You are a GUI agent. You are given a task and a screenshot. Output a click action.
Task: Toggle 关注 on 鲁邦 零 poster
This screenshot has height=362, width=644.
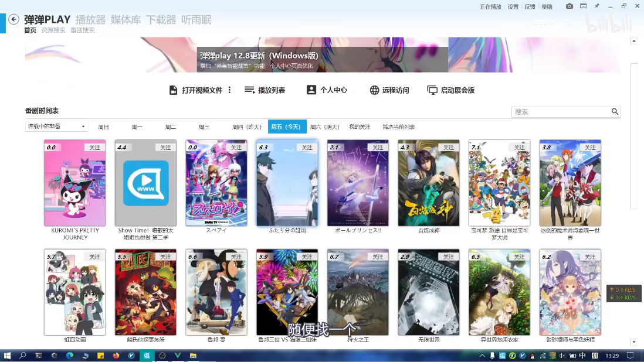[x=236, y=257]
